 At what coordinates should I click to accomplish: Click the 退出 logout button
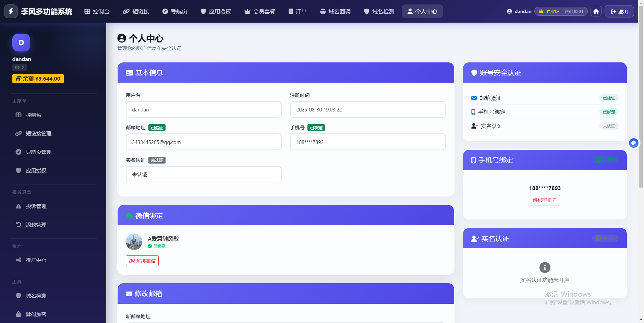pyautogui.click(x=619, y=11)
